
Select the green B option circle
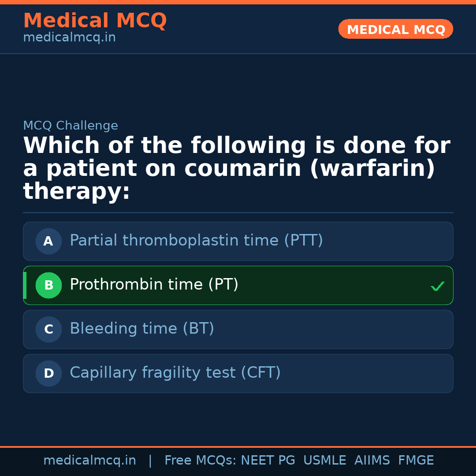click(x=48, y=285)
